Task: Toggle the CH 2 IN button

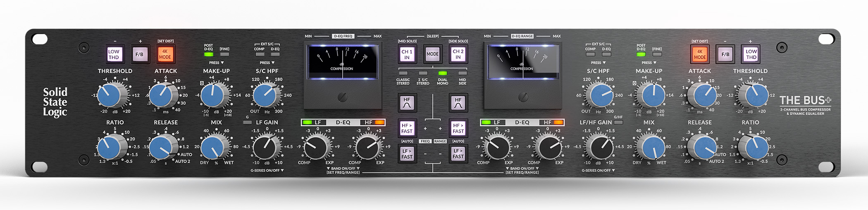Action: tap(458, 54)
